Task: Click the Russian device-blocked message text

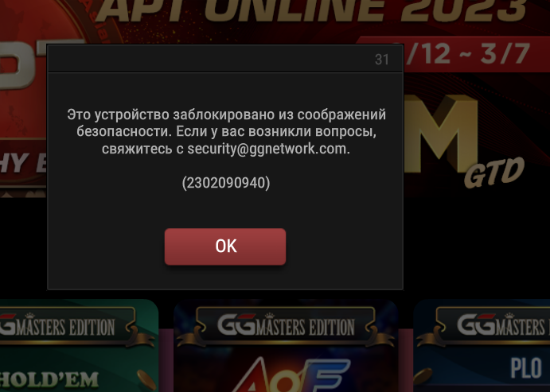Action: (x=226, y=132)
